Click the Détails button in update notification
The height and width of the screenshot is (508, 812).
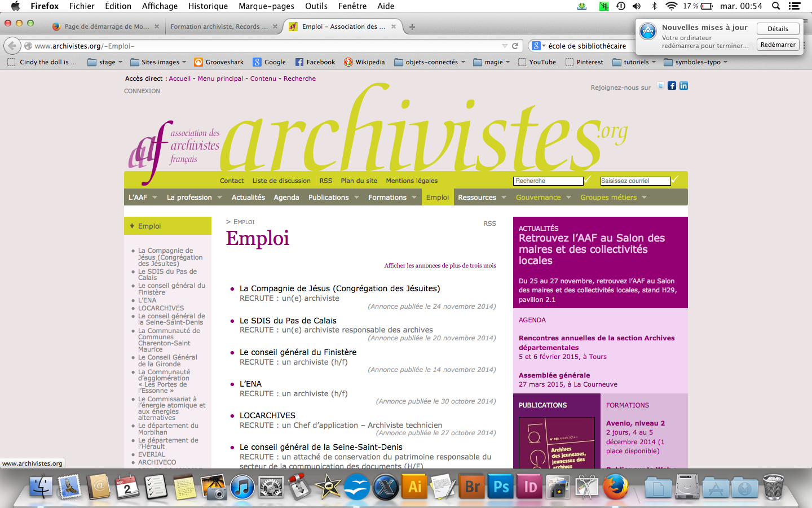(x=778, y=29)
